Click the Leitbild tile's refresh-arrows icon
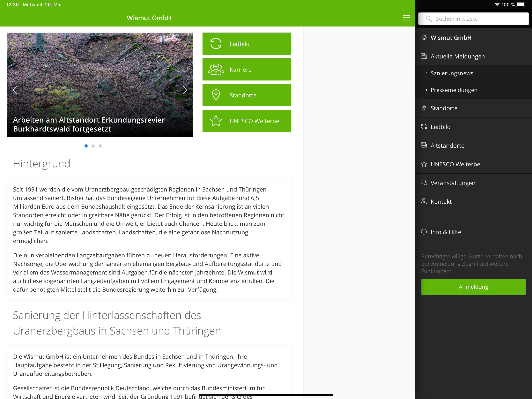The width and height of the screenshot is (532, 399). tap(216, 44)
